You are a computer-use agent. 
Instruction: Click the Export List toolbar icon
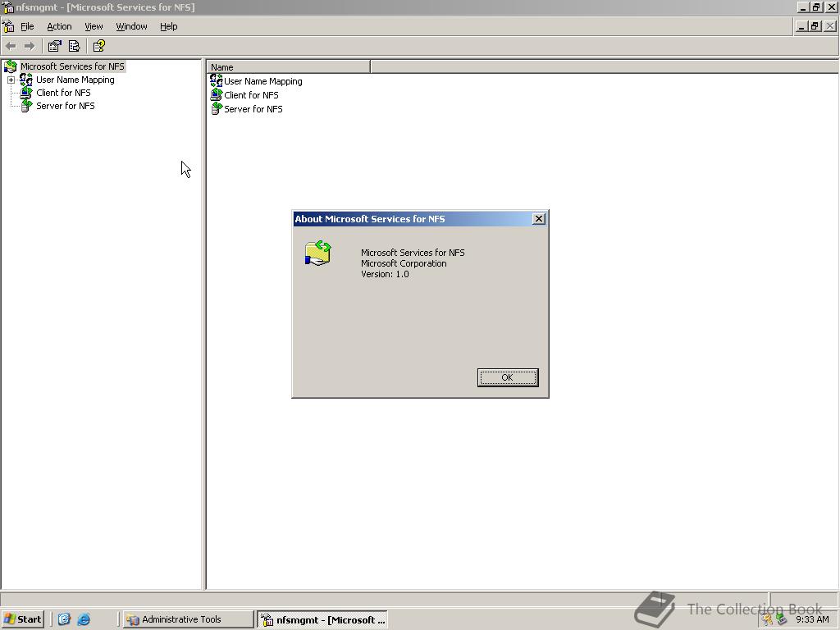[74, 47]
